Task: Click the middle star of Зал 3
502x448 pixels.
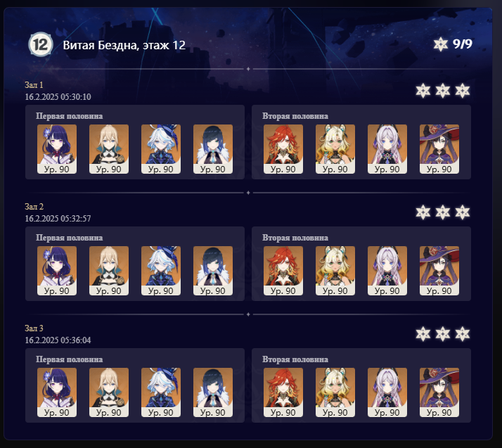Action: 443,334
